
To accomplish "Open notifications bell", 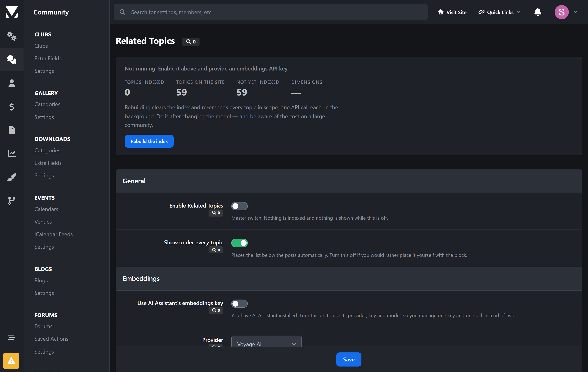I will coord(538,12).
